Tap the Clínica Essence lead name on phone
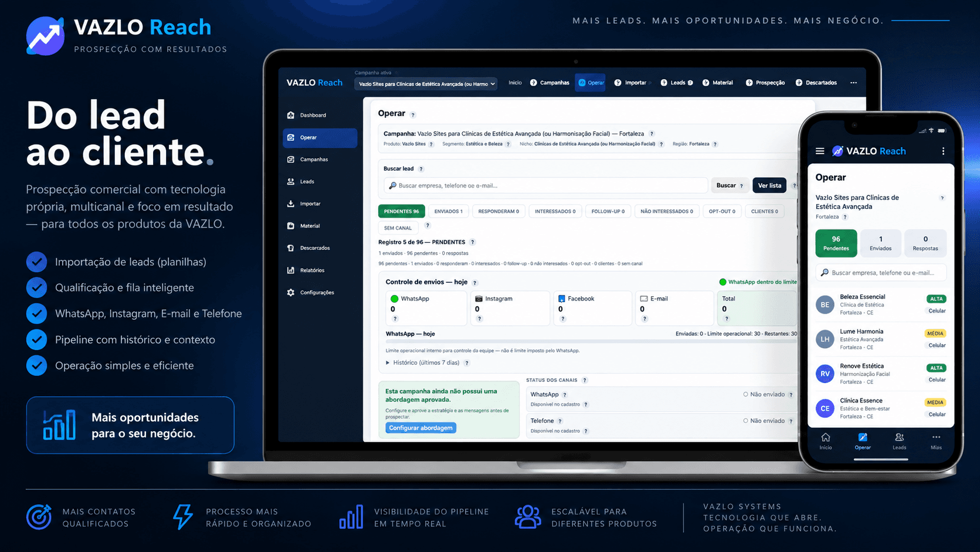Viewport: 980px width, 552px height. pyautogui.click(x=861, y=401)
